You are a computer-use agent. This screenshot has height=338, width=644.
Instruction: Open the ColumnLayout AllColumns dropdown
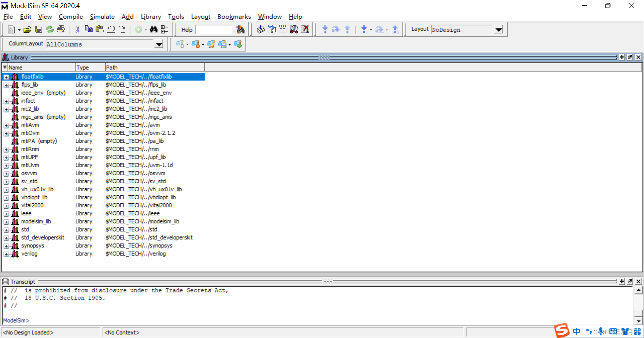point(159,44)
